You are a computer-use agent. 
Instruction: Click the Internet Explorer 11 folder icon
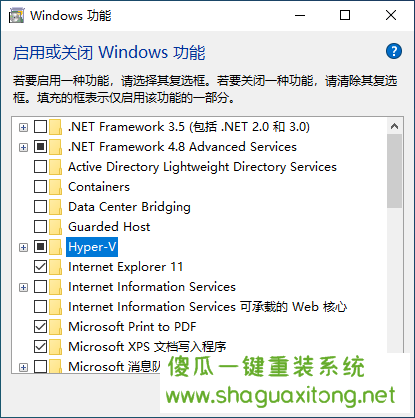(x=56, y=267)
